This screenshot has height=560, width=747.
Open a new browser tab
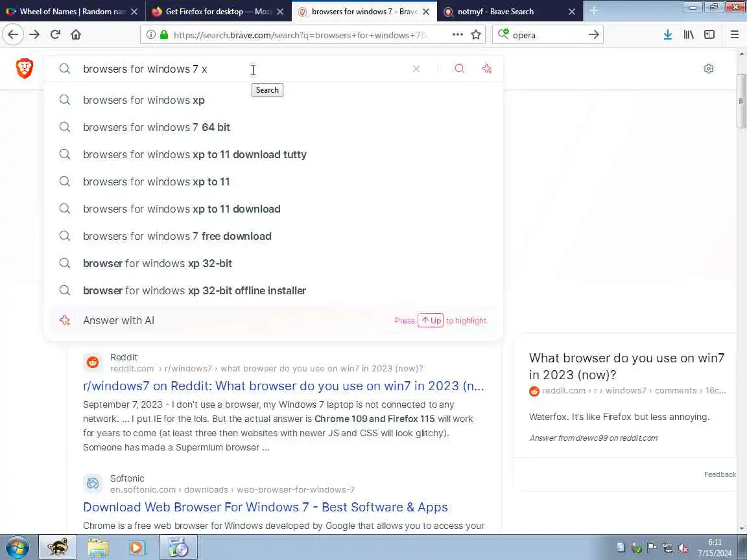tap(593, 10)
